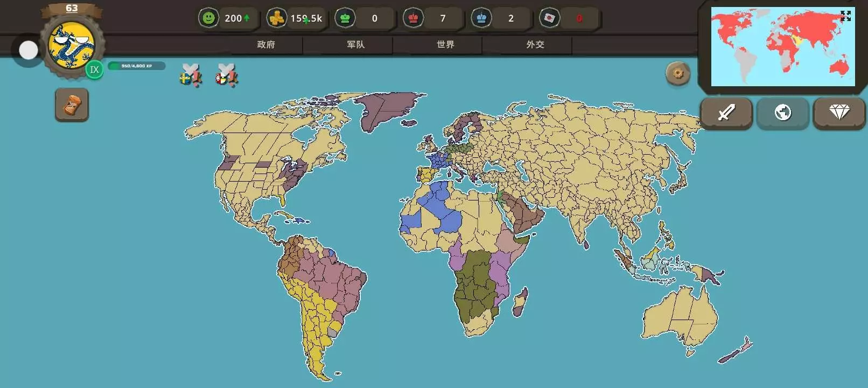Open the 政府 tab
868x388 pixels.
click(x=266, y=45)
